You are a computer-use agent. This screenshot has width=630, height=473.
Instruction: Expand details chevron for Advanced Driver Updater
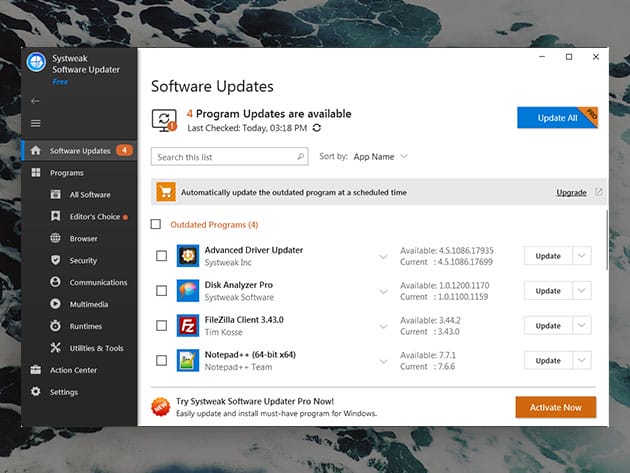click(x=383, y=256)
